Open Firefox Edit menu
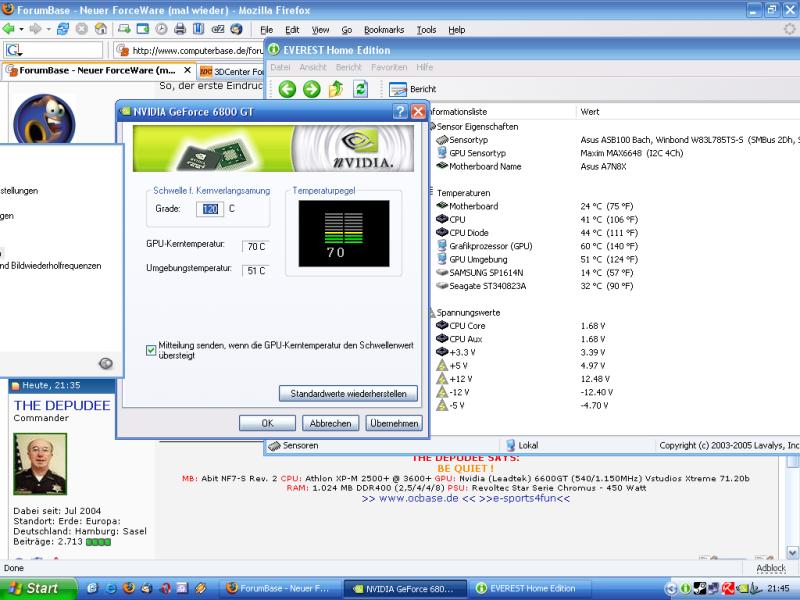The height and width of the screenshot is (600, 800). click(x=292, y=30)
